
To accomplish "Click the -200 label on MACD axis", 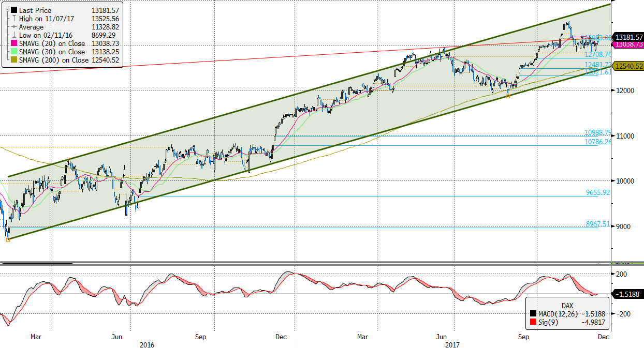I will click(622, 313).
